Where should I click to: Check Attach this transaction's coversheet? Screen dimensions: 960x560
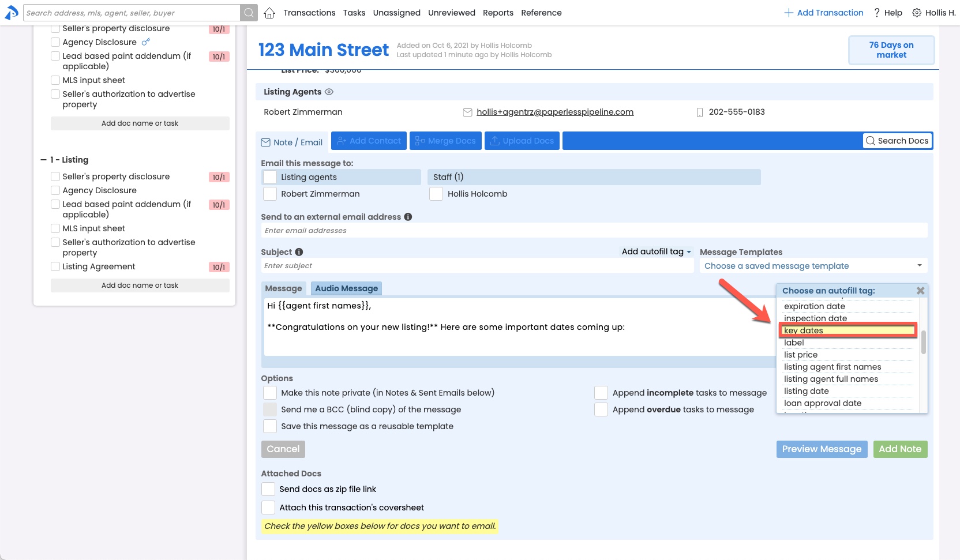click(268, 508)
